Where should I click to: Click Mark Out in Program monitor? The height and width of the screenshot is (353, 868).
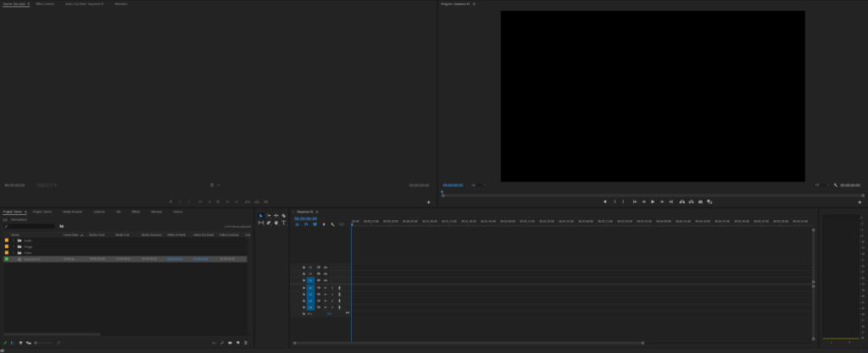[623, 201]
